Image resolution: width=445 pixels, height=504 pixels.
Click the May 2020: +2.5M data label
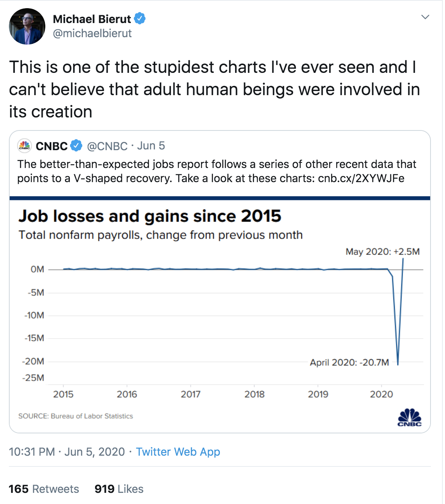click(382, 252)
